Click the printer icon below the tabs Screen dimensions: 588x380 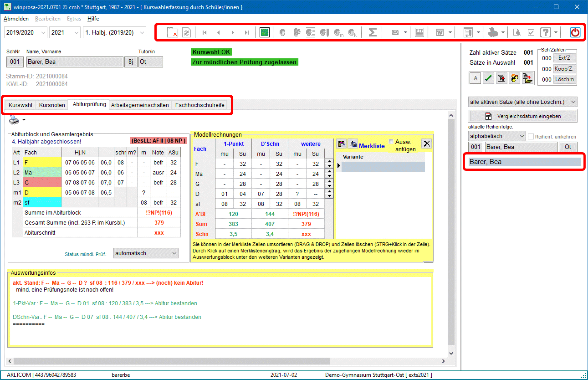tap(15, 120)
